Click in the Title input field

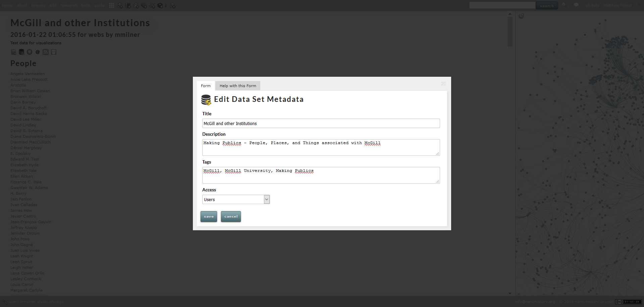click(x=321, y=123)
